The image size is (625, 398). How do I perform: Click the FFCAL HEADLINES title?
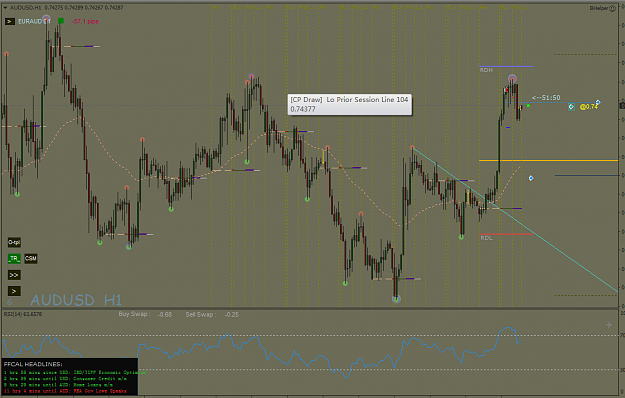33,364
